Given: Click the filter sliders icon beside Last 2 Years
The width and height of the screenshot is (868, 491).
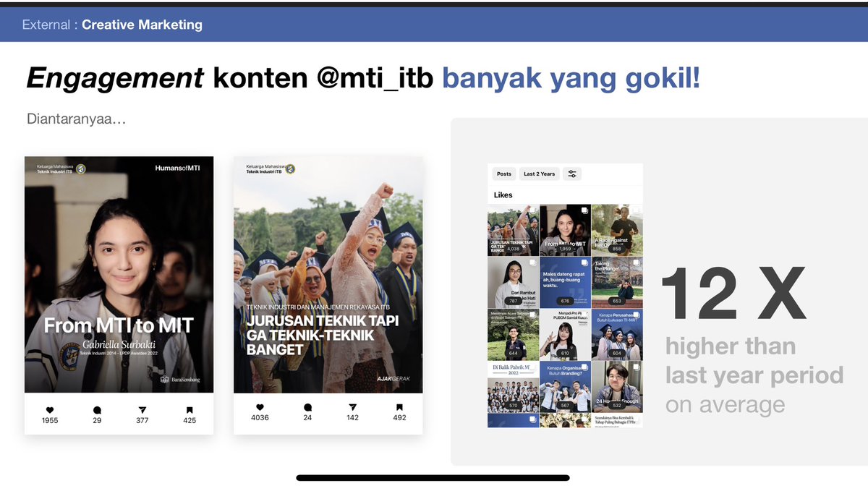Looking at the screenshot, I should pyautogui.click(x=572, y=174).
